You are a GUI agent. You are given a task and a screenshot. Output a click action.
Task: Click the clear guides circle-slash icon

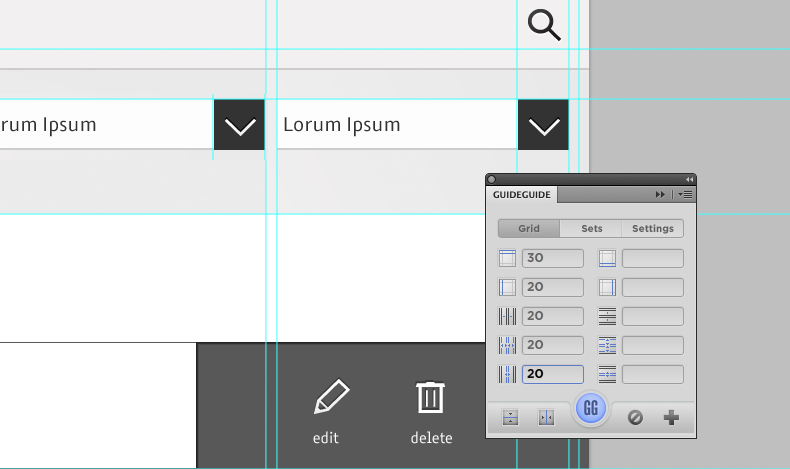click(x=635, y=417)
